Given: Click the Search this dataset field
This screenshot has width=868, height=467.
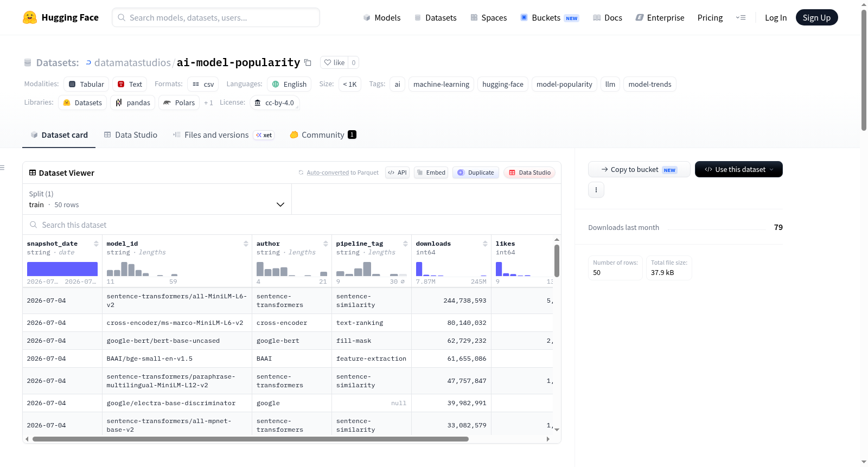Looking at the screenshot, I should [292, 225].
